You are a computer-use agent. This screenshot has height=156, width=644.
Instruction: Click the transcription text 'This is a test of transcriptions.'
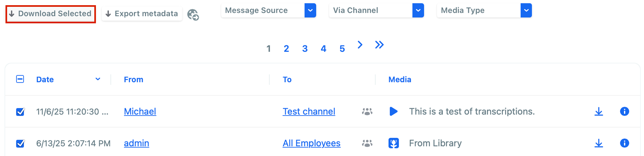click(x=472, y=112)
